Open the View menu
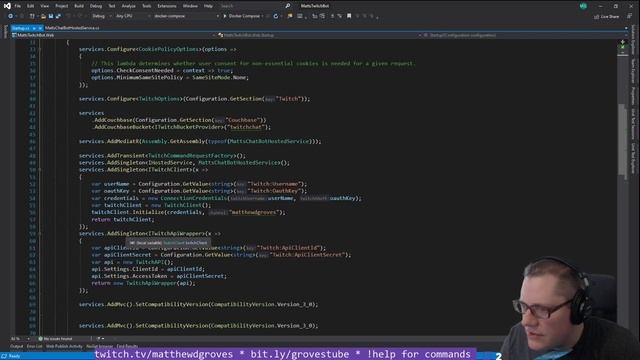The height and width of the screenshot is (360, 640). click(44, 6)
